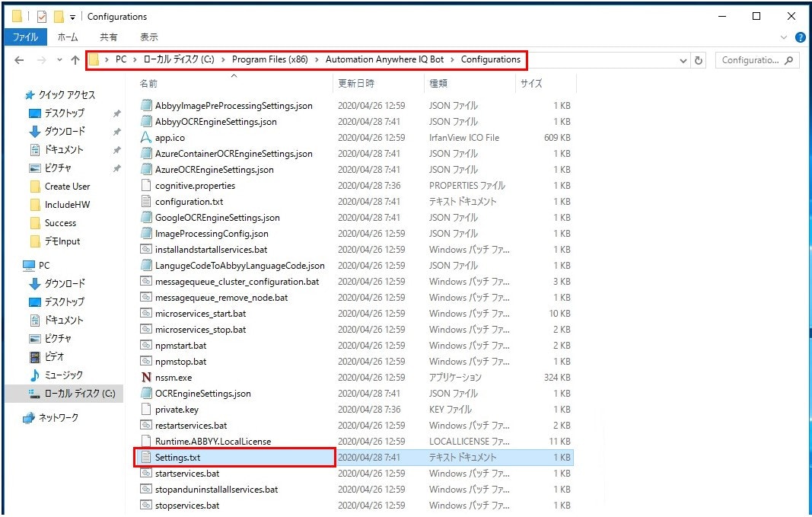This screenshot has width=812, height=517.
Task: Open the ホーム ribbon tab
Action: tap(67, 37)
